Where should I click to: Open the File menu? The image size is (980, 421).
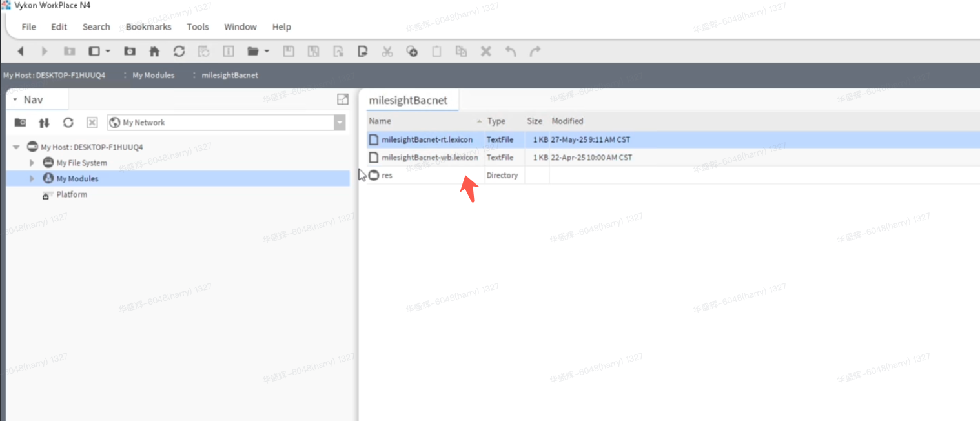29,27
